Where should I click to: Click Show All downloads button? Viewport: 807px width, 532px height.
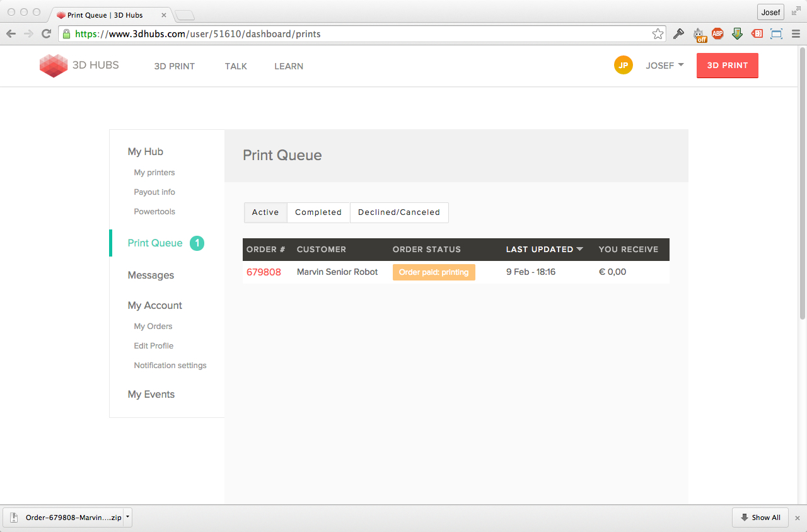point(760,518)
